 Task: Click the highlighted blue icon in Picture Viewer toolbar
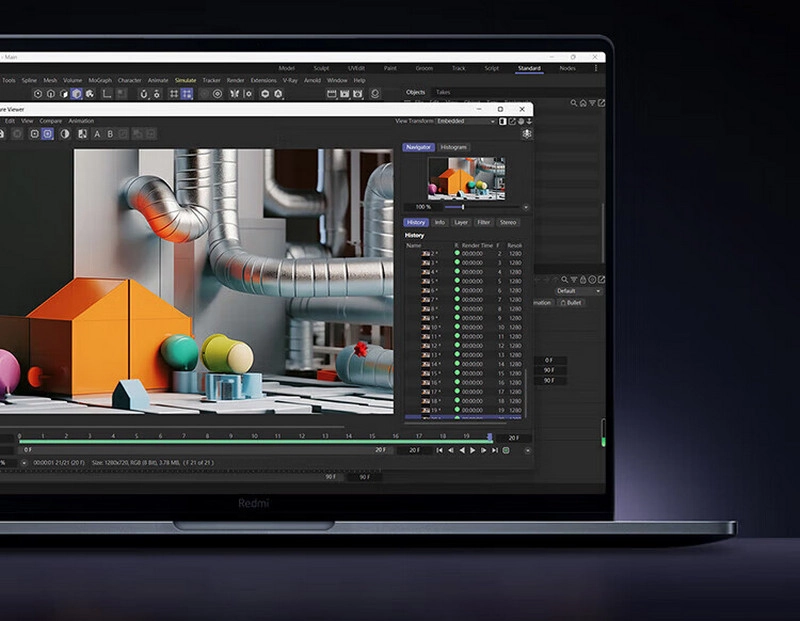coord(48,134)
